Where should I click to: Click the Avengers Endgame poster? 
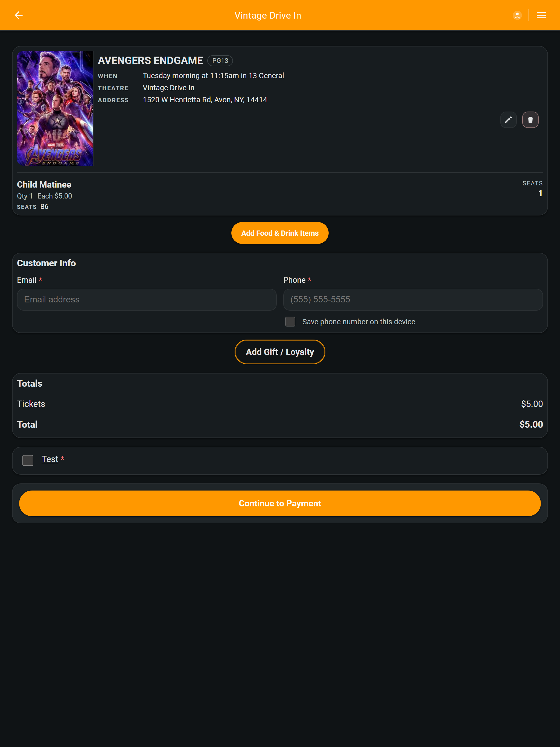pyautogui.click(x=55, y=108)
